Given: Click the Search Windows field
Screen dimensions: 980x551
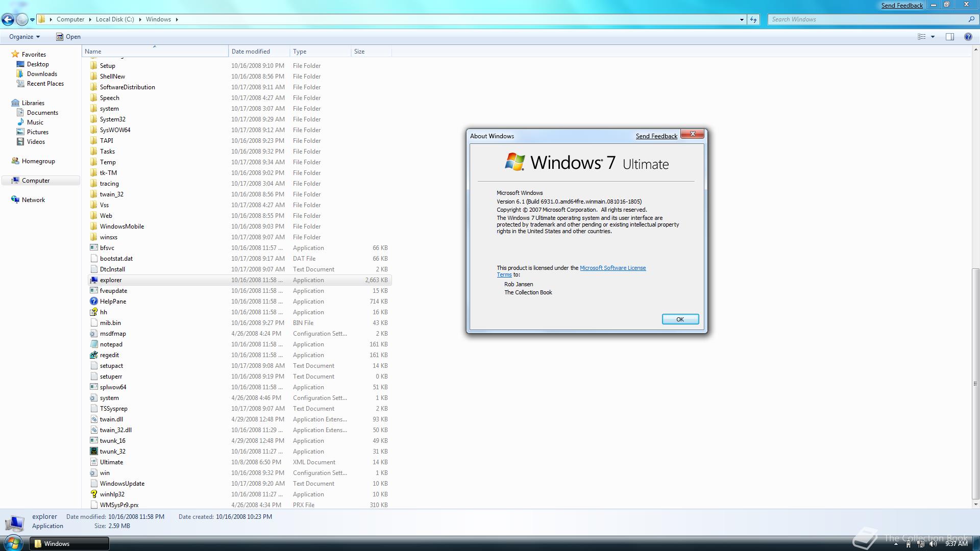Looking at the screenshot, I should pyautogui.click(x=868, y=19).
